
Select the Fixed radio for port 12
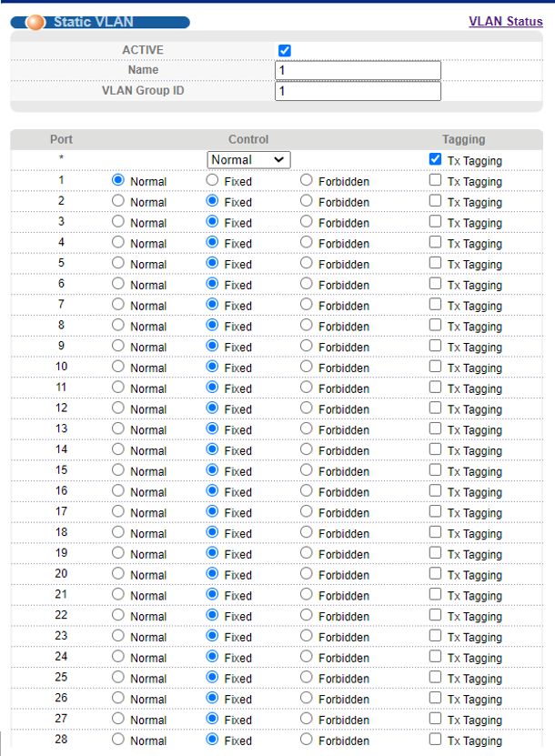[x=212, y=408]
